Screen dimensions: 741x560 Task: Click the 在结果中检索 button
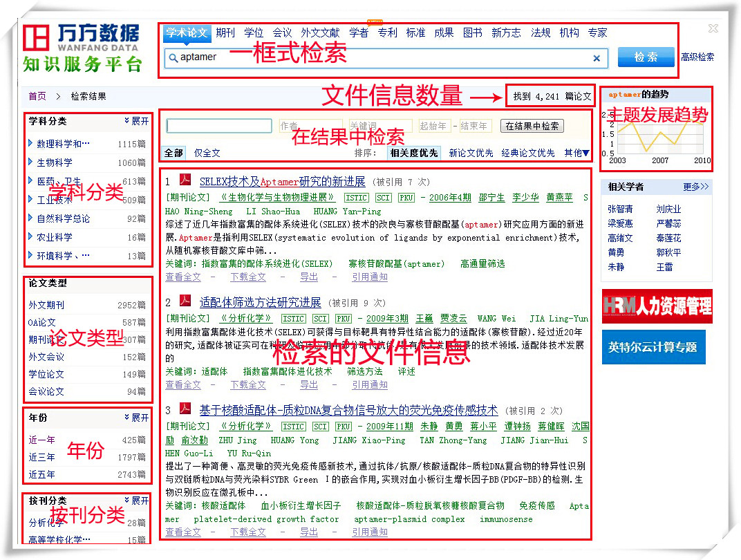(x=532, y=127)
